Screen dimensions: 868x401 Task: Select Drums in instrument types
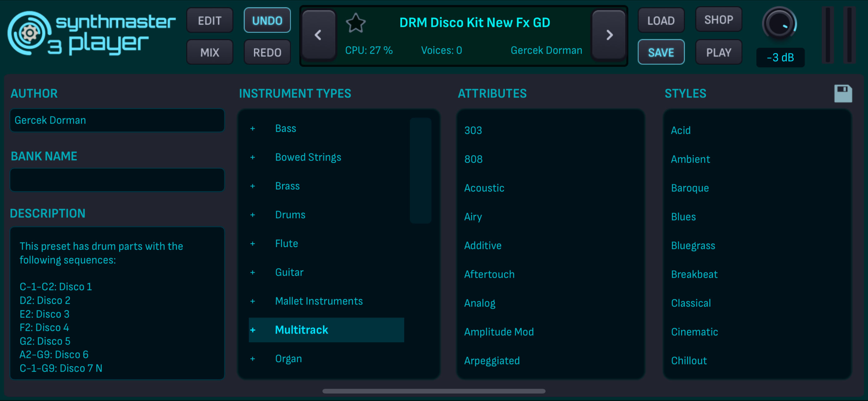point(290,215)
